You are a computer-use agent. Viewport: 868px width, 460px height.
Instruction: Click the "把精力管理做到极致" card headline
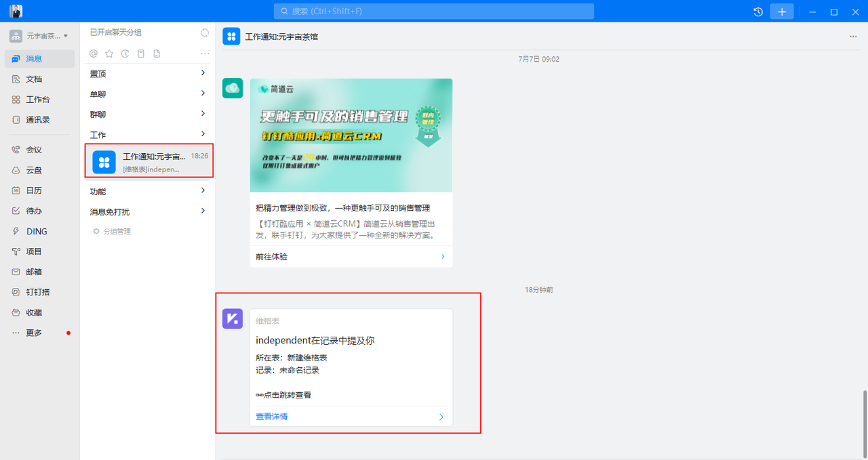pyautogui.click(x=342, y=208)
